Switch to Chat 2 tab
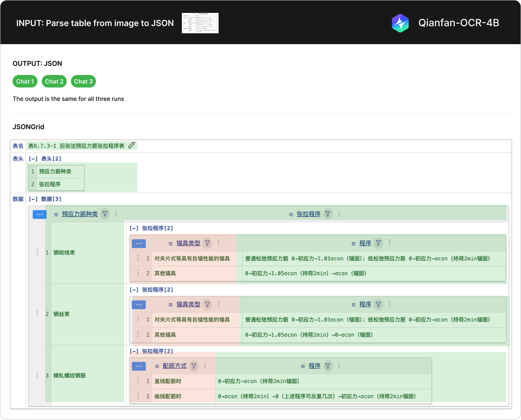 point(54,82)
